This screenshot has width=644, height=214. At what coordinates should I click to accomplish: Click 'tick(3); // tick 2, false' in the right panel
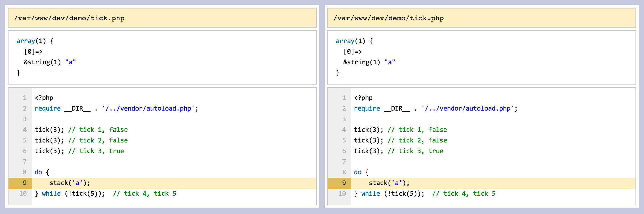(401, 140)
